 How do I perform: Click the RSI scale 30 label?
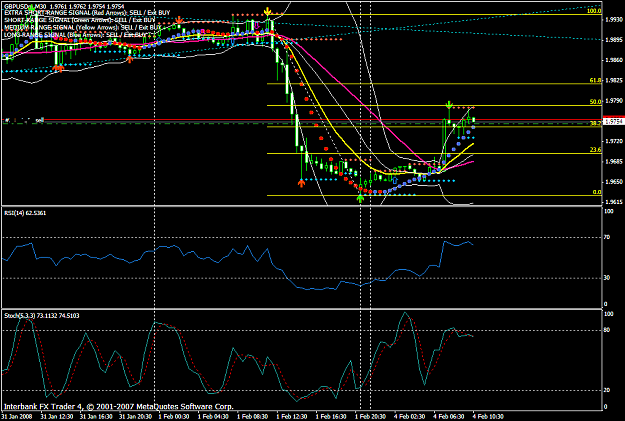click(607, 278)
